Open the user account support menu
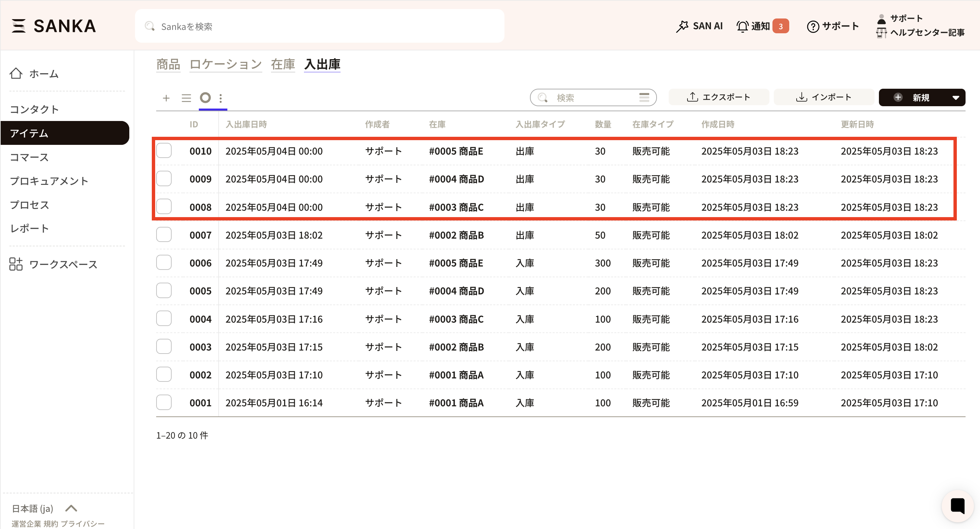Viewport: 980px width, 529px height. [x=905, y=18]
